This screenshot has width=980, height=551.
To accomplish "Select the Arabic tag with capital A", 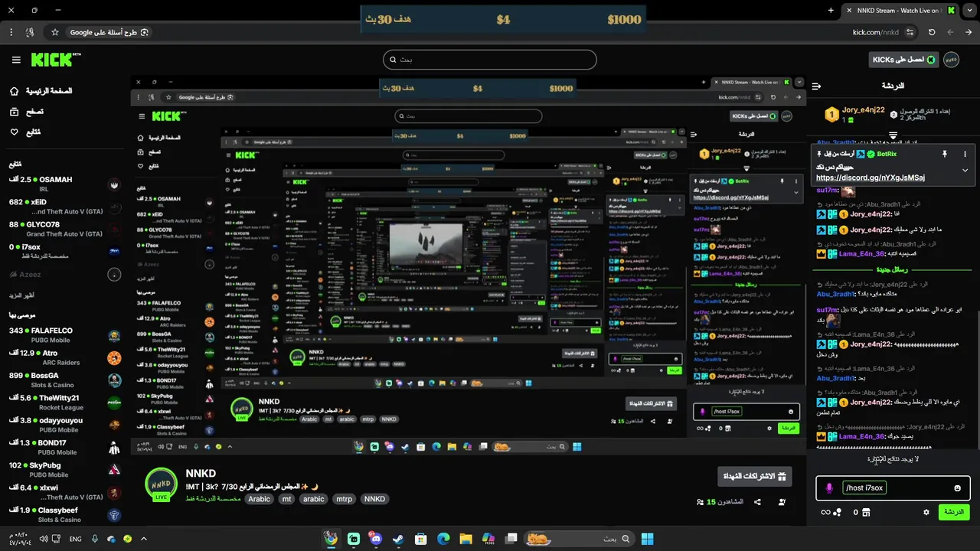I will 259,499.
